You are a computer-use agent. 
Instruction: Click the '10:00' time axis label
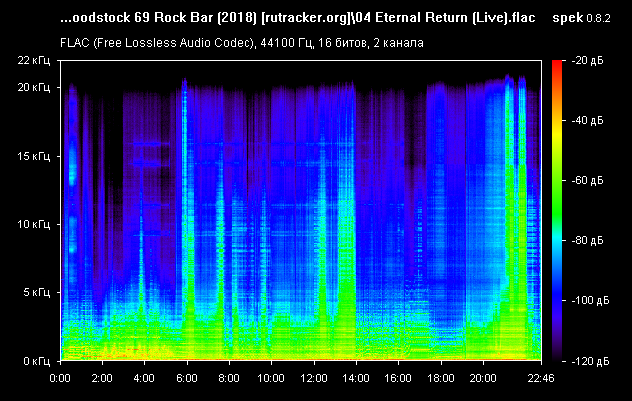tap(271, 378)
